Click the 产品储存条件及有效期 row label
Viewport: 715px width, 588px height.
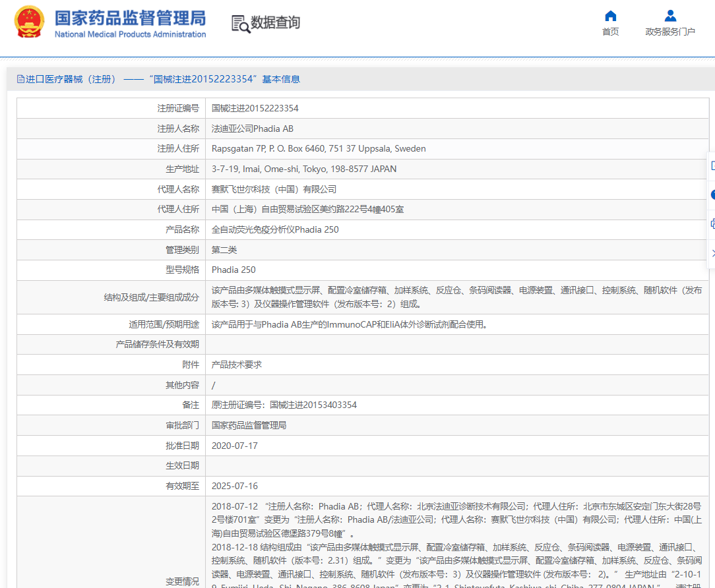click(x=158, y=345)
